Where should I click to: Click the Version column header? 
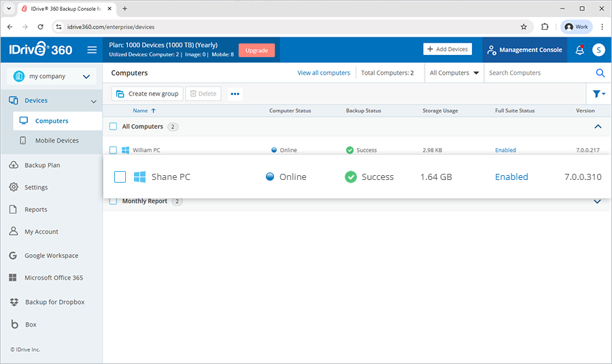click(x=585, y=111)
